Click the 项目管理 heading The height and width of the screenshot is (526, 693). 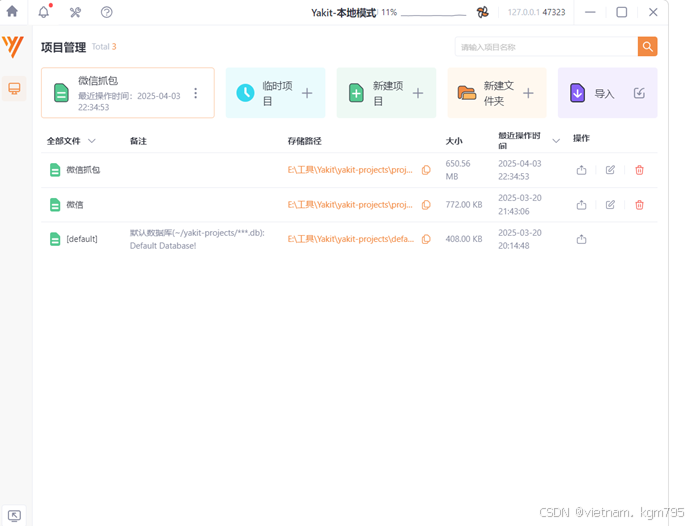pyautogui.click(x=64, y=47)
